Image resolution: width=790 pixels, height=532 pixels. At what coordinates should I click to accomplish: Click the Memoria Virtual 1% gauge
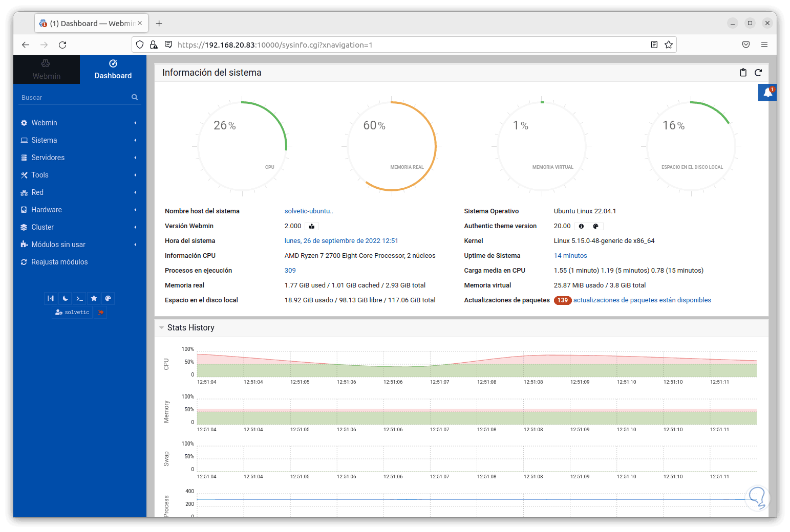(542, 146)
